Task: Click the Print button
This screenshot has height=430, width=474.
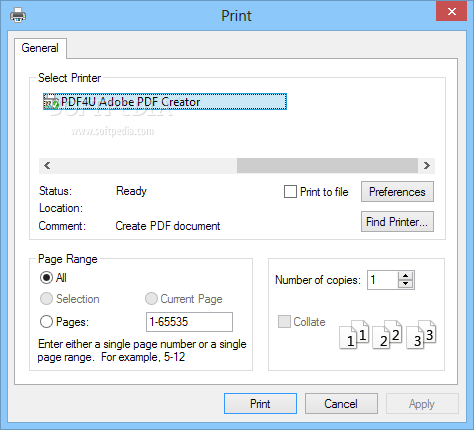Action: [x=260, y=404]
